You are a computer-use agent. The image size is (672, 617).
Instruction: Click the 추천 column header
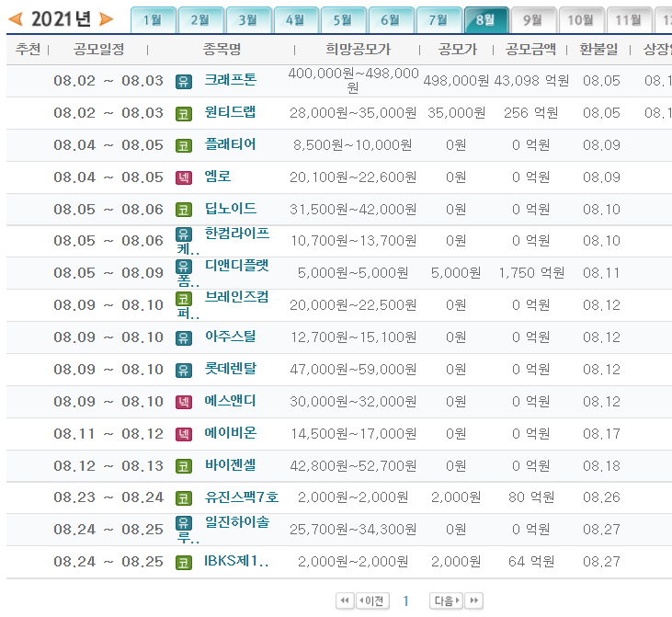point(28,50)
